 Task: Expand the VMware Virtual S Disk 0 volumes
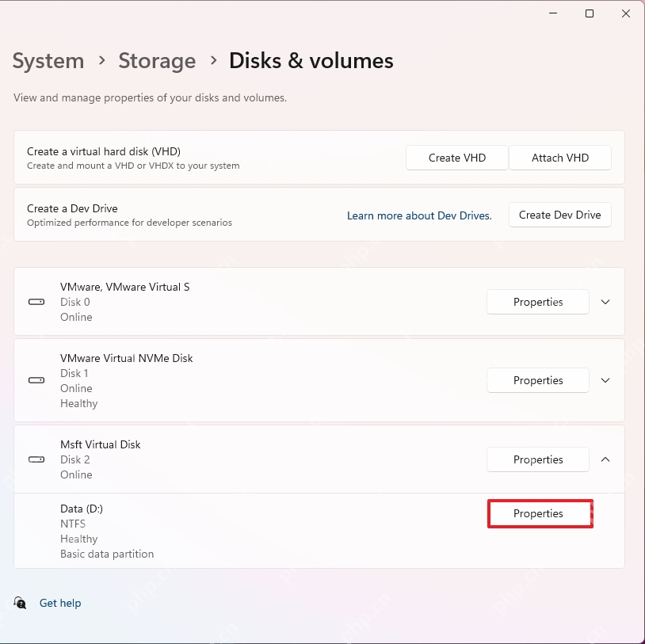(x=605, y=302)
